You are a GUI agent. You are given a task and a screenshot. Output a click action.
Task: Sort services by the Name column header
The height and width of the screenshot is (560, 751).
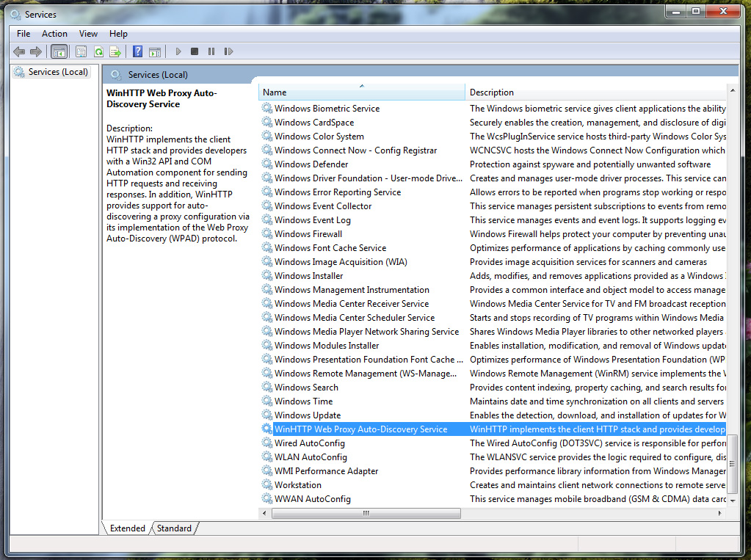[362, 92]
